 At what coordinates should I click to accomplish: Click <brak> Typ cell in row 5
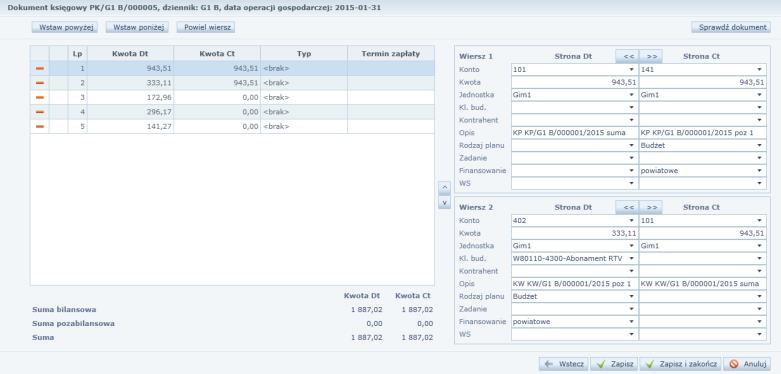[304, 126]
